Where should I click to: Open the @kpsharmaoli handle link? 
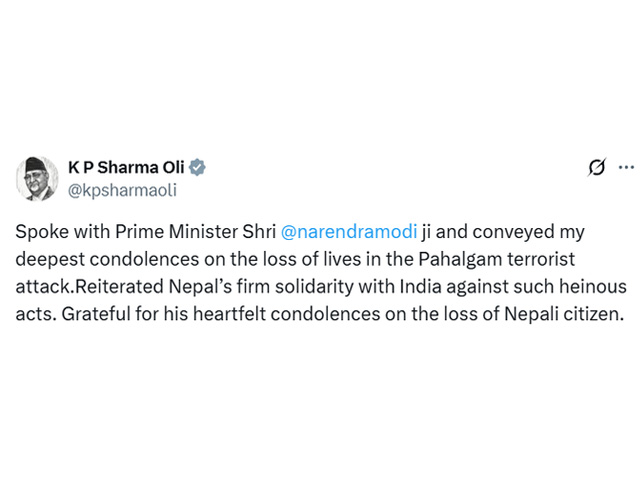122,191
